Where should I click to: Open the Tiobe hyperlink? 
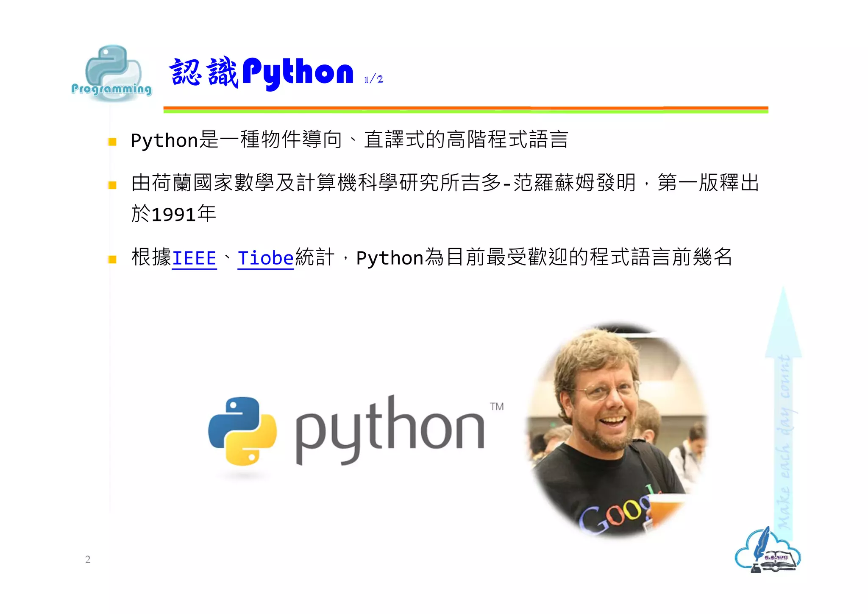[x=266, y=258]
